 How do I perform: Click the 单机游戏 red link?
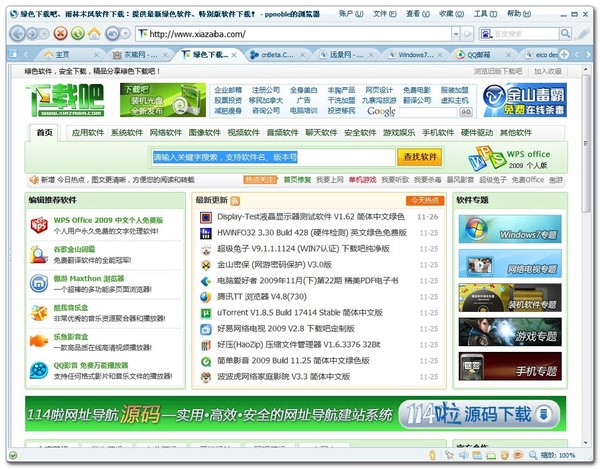click(x=362, y=180)
